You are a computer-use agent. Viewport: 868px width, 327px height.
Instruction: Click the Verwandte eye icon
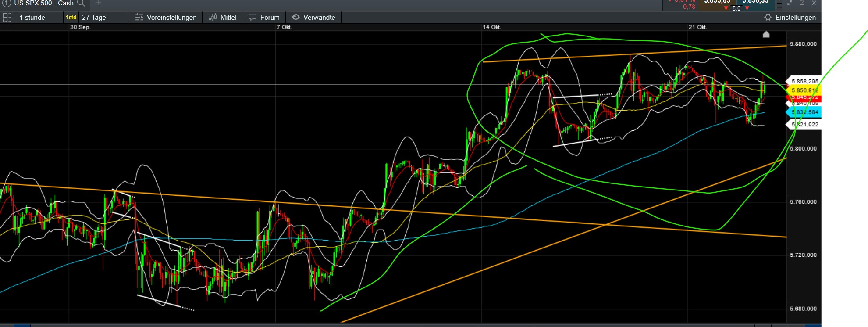(x=296, y=18)
